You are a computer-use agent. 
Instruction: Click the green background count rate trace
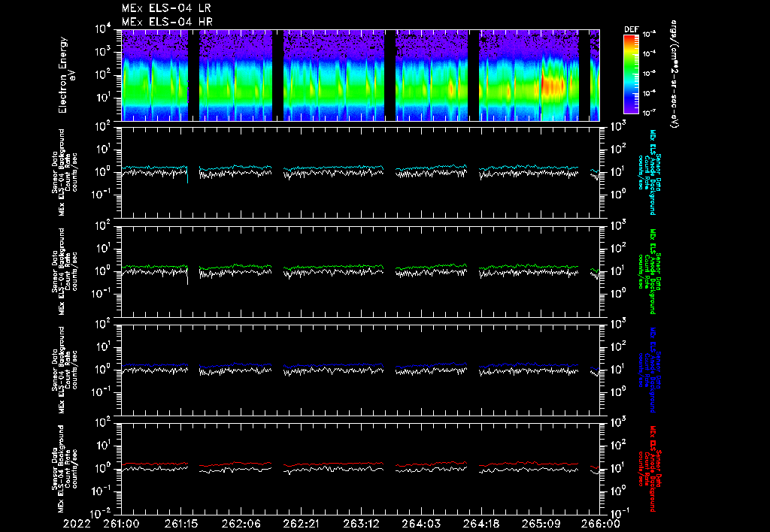tap(334, 267)
